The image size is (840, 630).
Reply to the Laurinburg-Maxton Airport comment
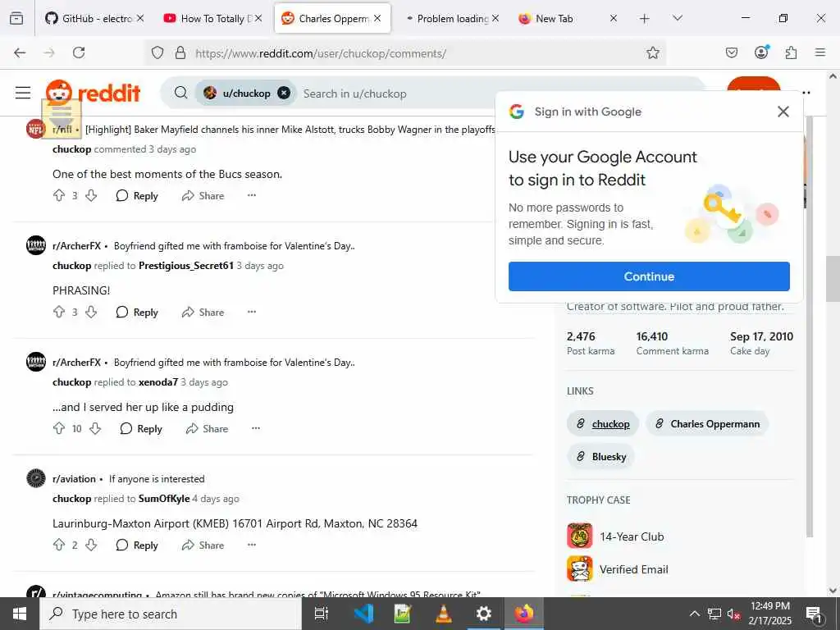[137, 545]
